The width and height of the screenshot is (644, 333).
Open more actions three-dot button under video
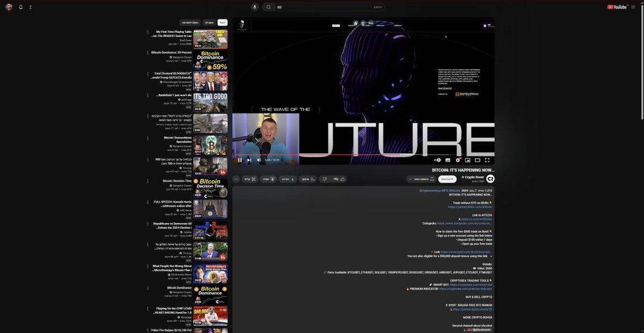[x=236, y=179]
